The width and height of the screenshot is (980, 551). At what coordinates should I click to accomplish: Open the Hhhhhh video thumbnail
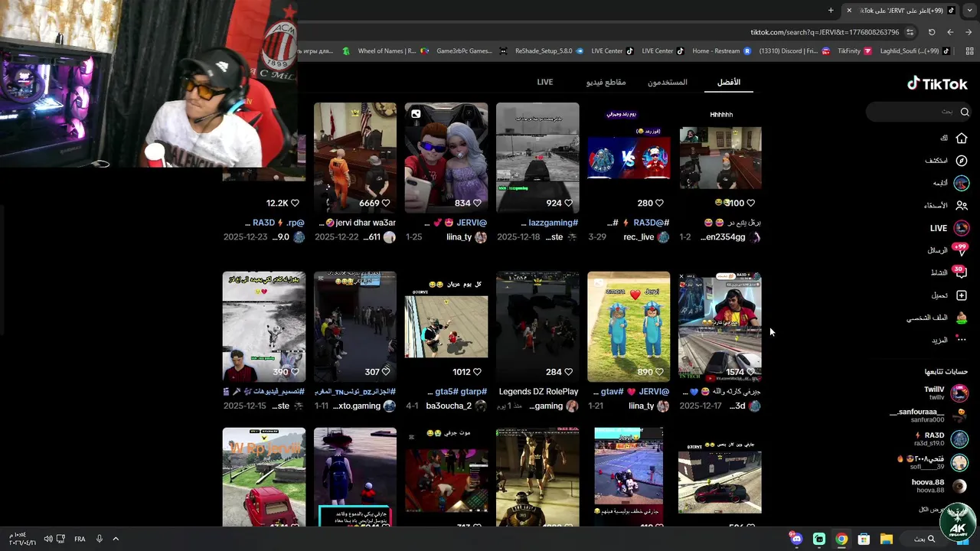720,158
